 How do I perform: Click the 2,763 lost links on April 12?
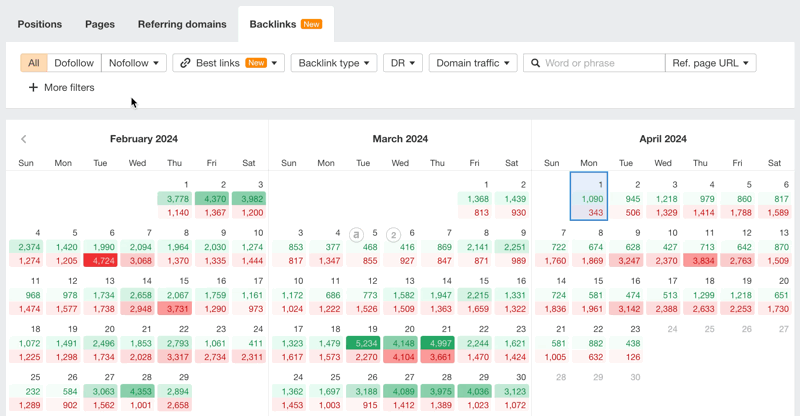pyautogui.click(x=737, y=260)
